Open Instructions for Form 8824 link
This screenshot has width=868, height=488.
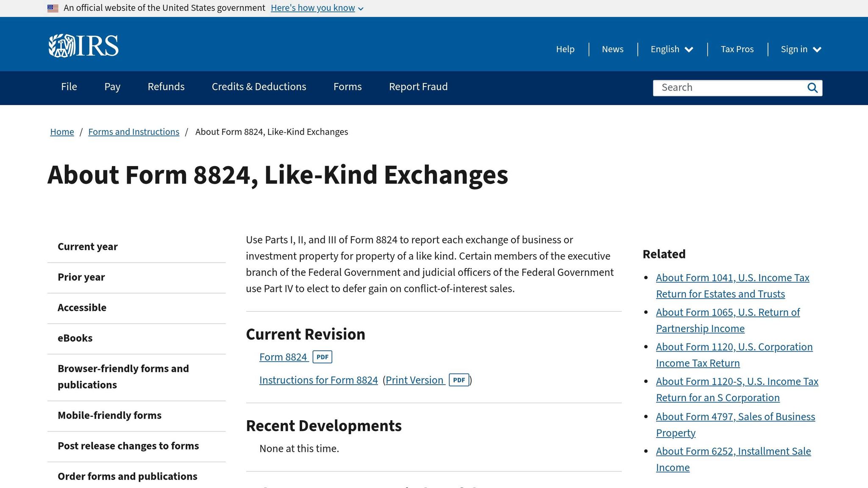coord(318,380)
